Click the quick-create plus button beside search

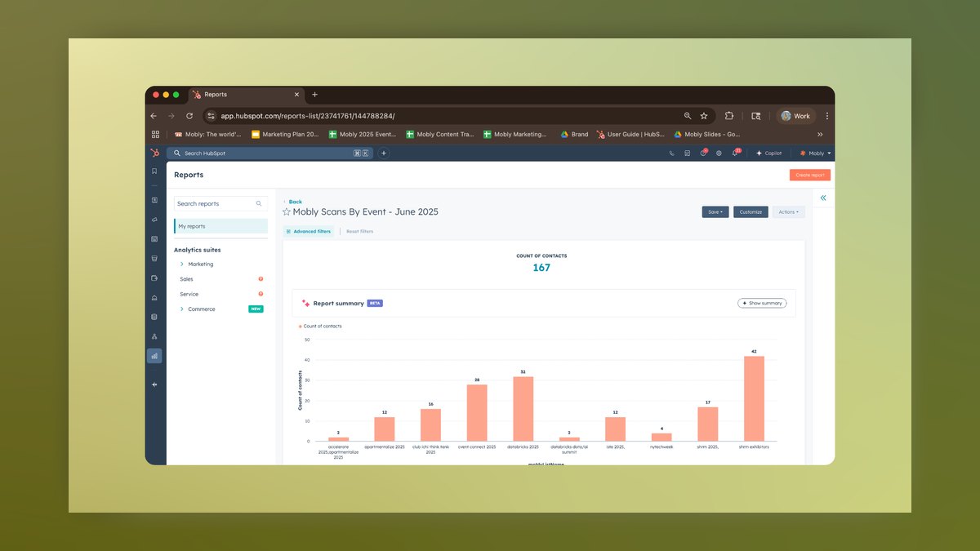pos(384,153)
